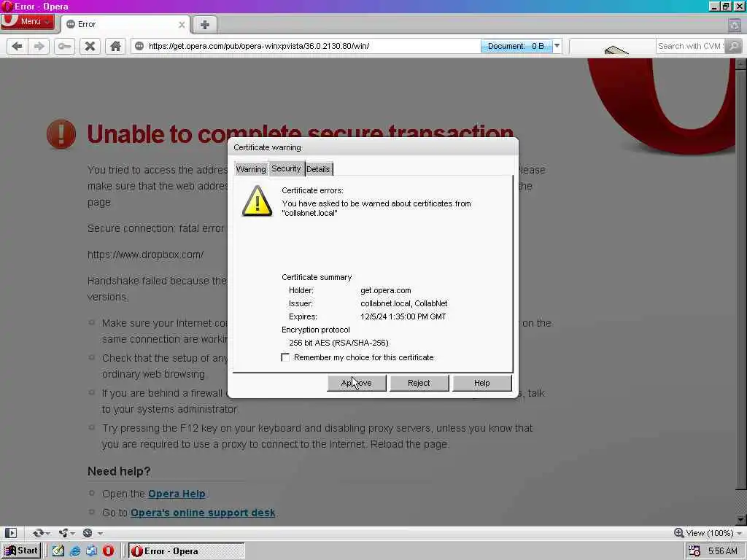Click the 5:56 AM taskbar clock

point(723,551)
